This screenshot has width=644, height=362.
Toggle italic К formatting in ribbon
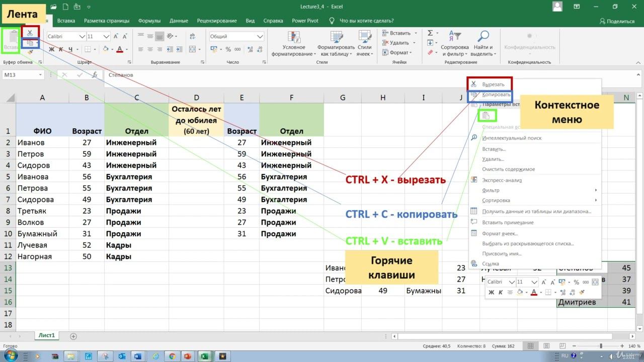pyautogui.click(x=61, y=49)
